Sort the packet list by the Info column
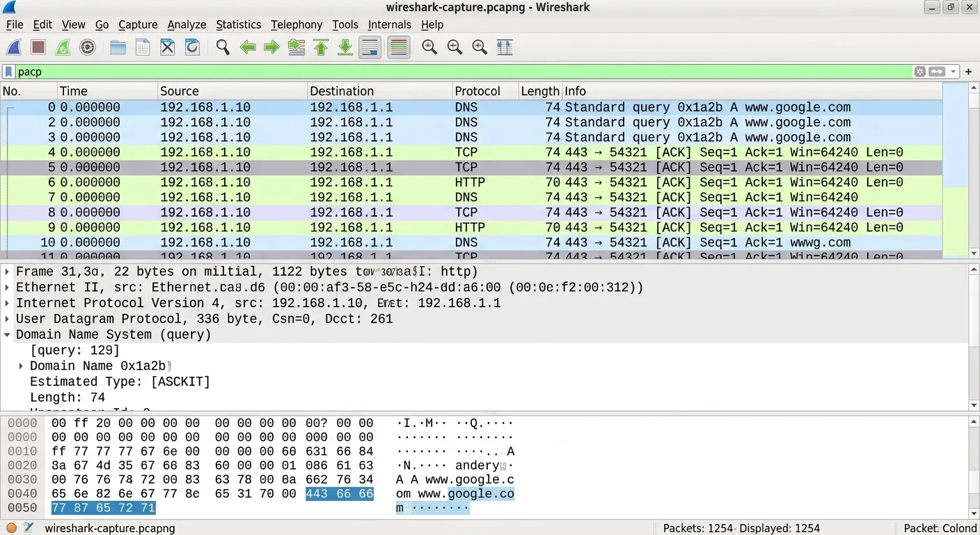Image resolution: width=980 pixels, height=535 pixels. point(752,91)
